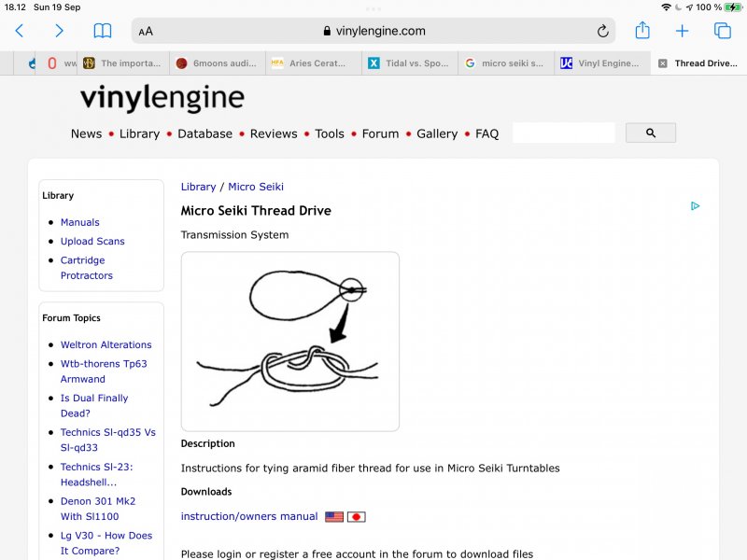Open 'Is Dual Finally Dead?' topic
Screen dimensions: 747x560
tap(94, 406)
